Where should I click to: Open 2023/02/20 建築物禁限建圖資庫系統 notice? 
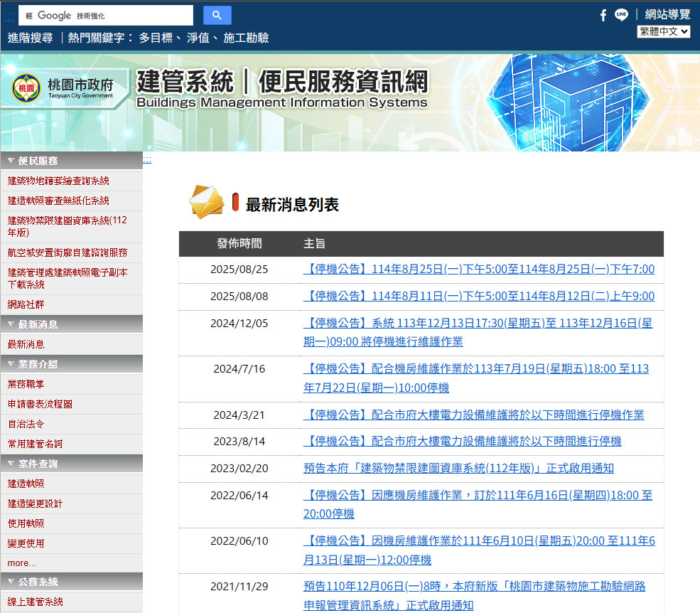pos(458,468)
